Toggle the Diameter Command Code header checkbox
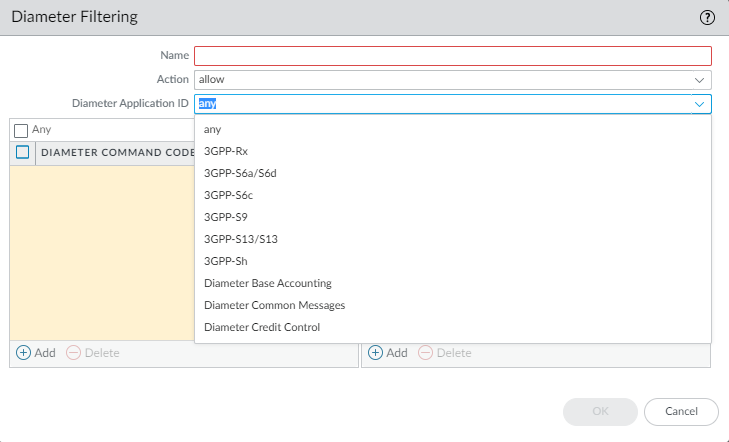The width and height of the screenshot is (729, 442). [x=22, y=152]
